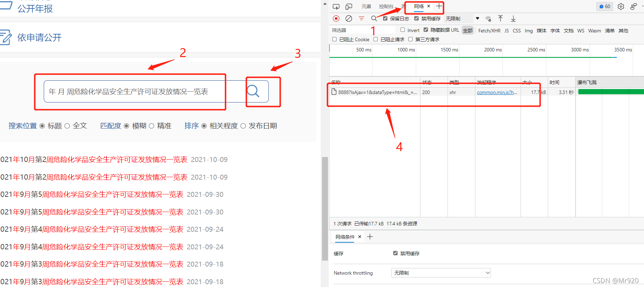This screenshot has width=644, height=287.
Task: Click the green waterfall bar for the request
Action: 611,92
